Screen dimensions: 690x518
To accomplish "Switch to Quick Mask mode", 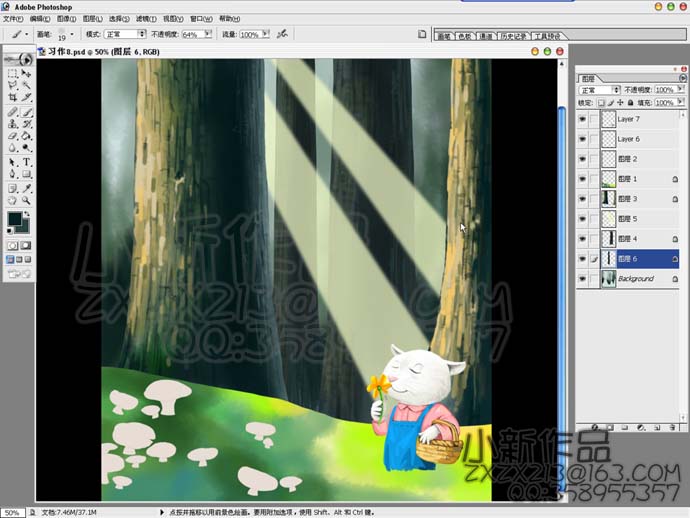I will coord(26,246).
